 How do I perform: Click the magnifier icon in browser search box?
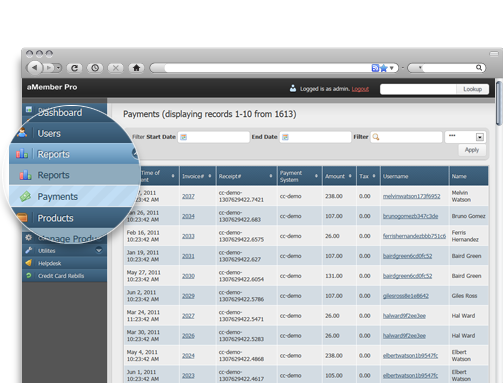tap(479, 68)
